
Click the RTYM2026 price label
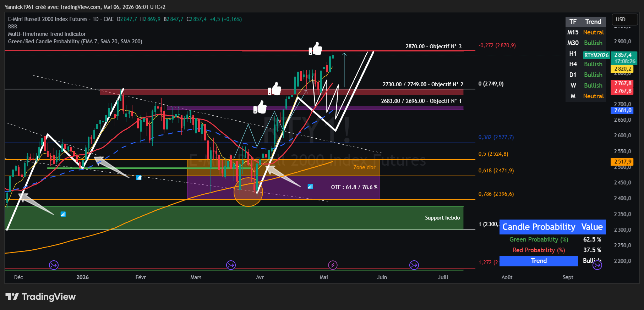pos(596,55)
